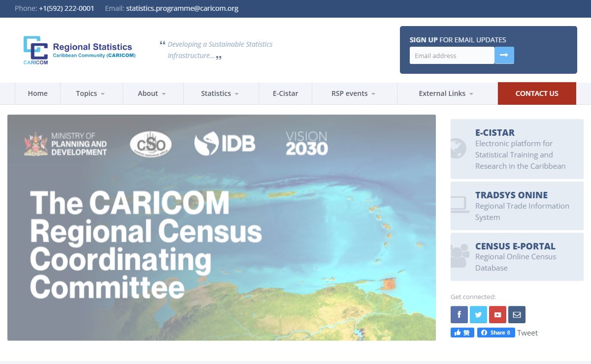Click the 'Developing a Sustainable Statistics Infrastructure' tagline

220,50
